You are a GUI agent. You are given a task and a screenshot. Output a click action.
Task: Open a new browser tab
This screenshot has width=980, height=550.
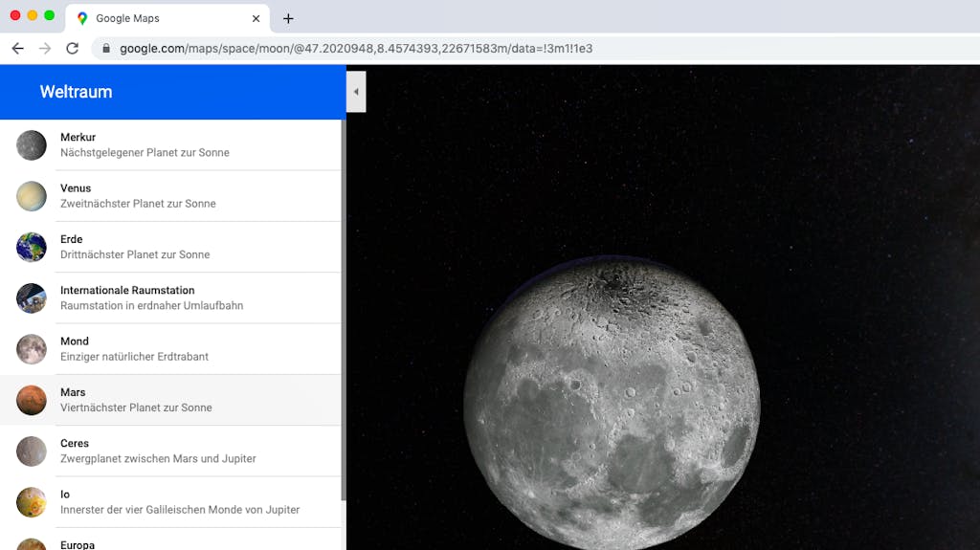point(288,19)
